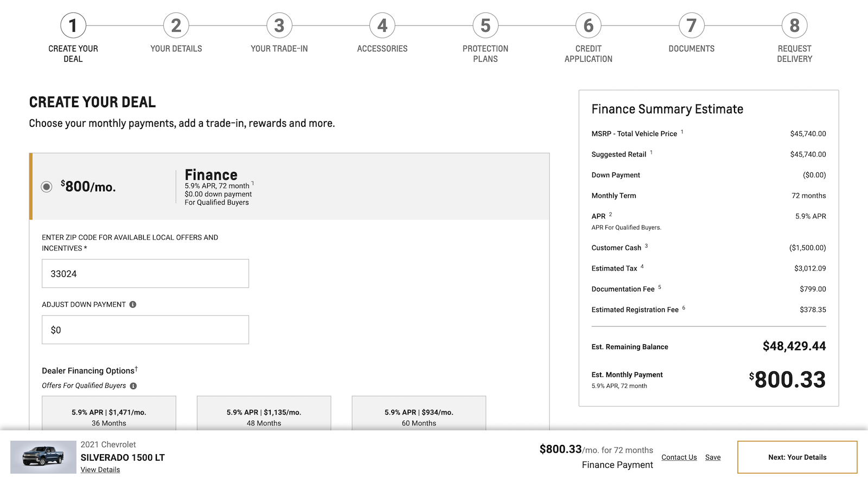Viewport: 868px width, 484px height.
Task: Go to YOUR TRADE-IN step label
Action: coord(279,49)
